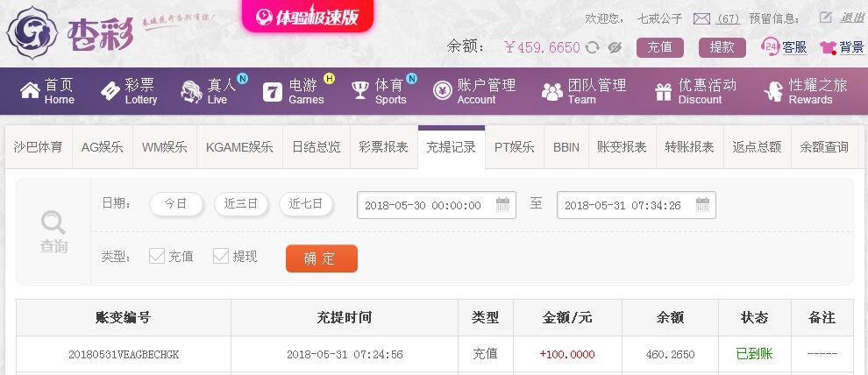This screenshot has height=375, width=868.
Task: Select the 日结总览 tab
Action: click(x=317, y=147)
